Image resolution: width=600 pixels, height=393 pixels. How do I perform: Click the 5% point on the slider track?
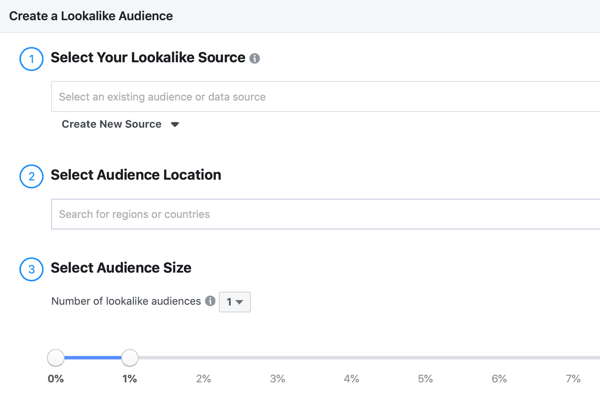[425, 358]
